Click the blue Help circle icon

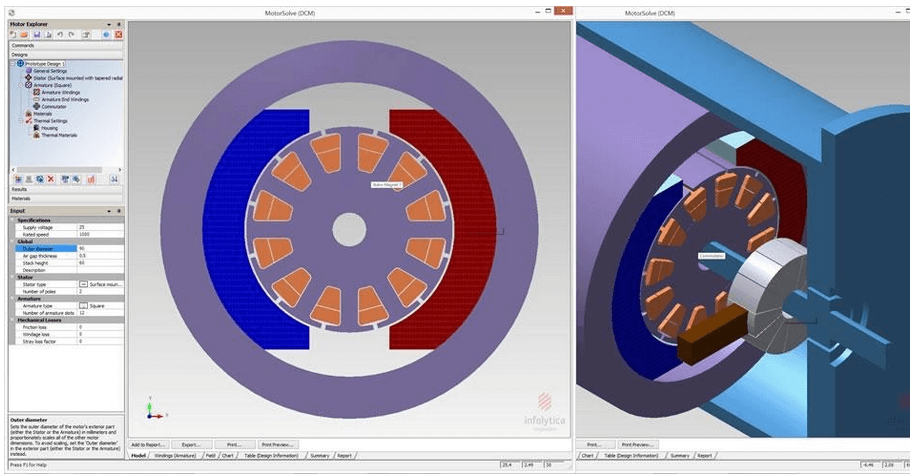(x=106, y=35)
